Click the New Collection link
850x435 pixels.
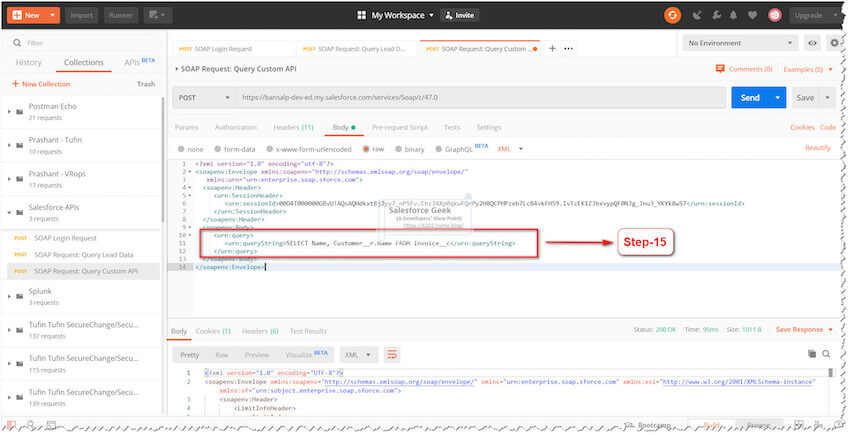41,84
